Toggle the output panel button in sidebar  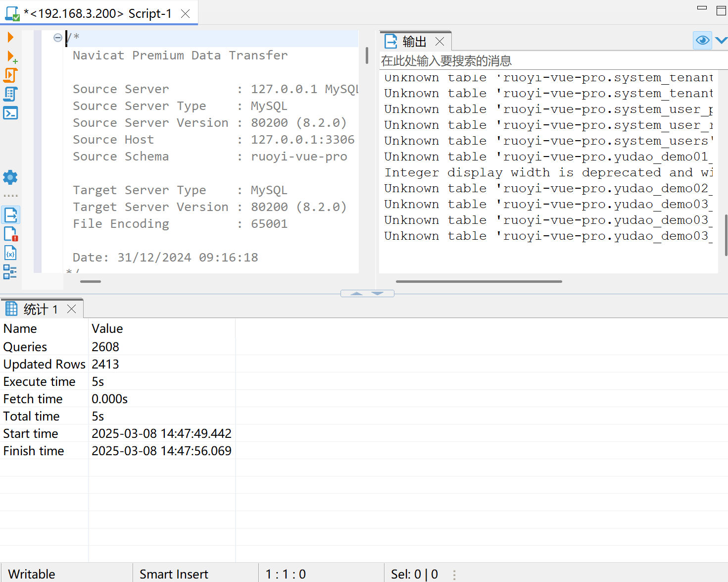click(x=10, y=215)
